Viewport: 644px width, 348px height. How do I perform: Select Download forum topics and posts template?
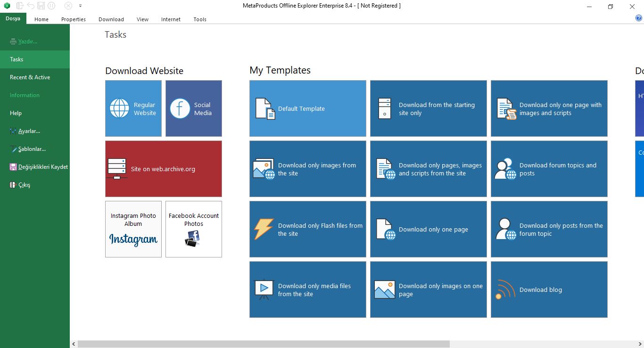pos(549,169)
